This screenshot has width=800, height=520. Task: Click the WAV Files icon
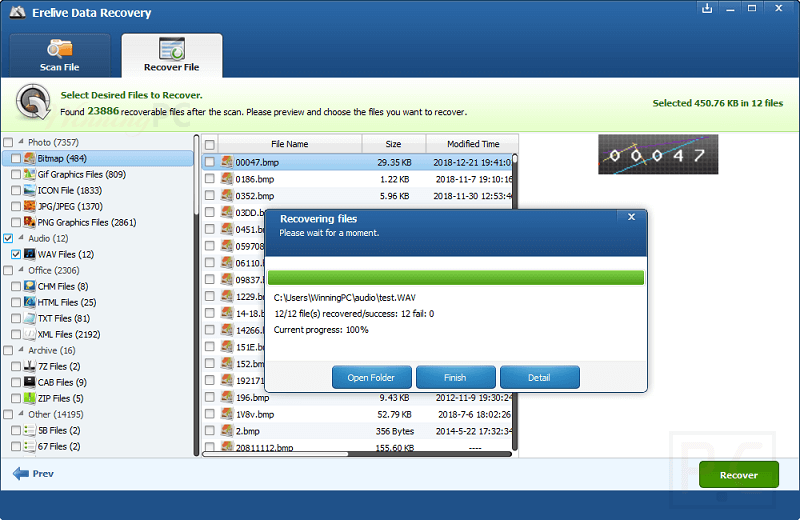[x=30, y=254]
